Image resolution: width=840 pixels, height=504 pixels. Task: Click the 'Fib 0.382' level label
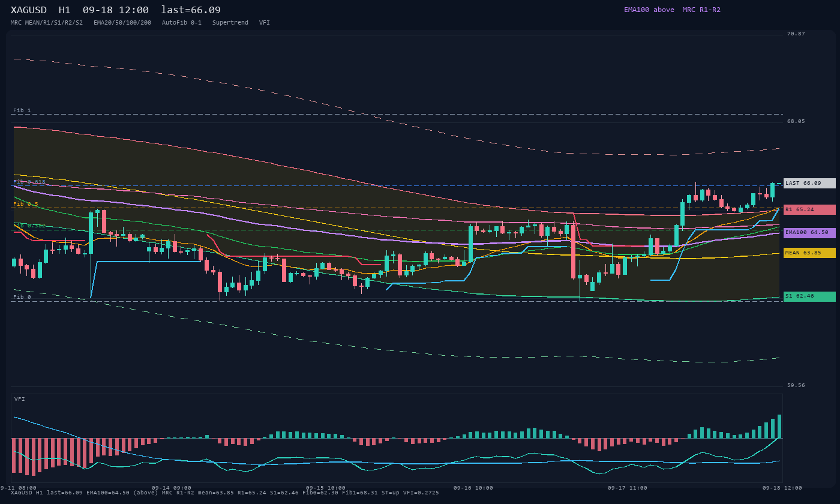[29, 226]
